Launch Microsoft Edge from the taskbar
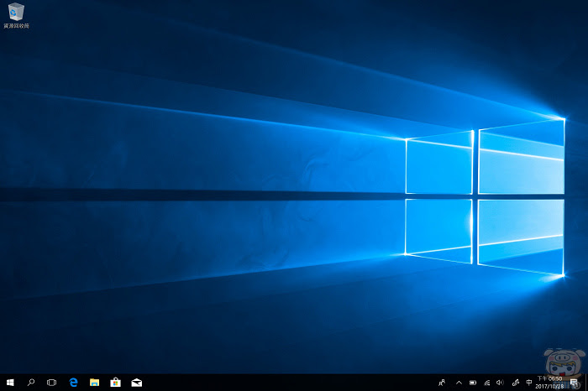Screen dimensions: 588x391 point(74,383)
